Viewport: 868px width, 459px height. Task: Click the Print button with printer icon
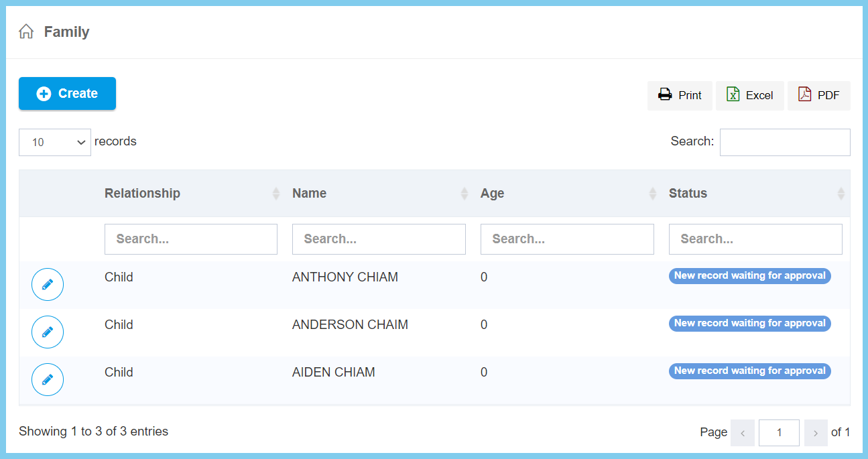[x=680, y=95]
